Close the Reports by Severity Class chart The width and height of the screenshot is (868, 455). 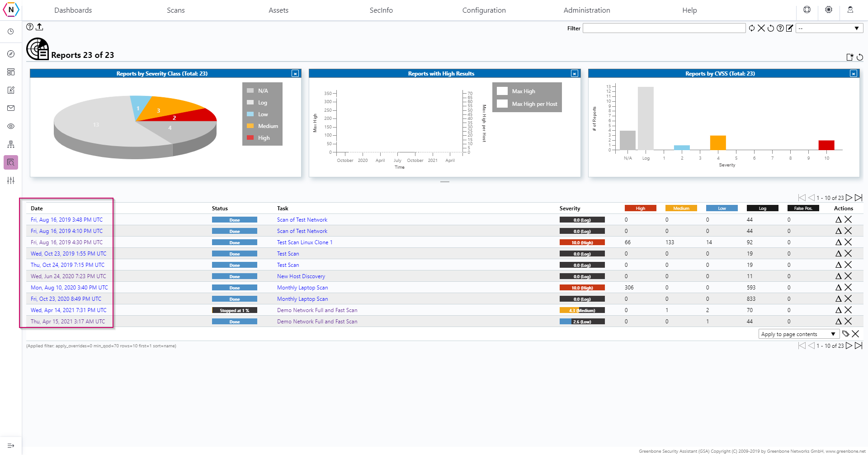[x=295, y=73]
